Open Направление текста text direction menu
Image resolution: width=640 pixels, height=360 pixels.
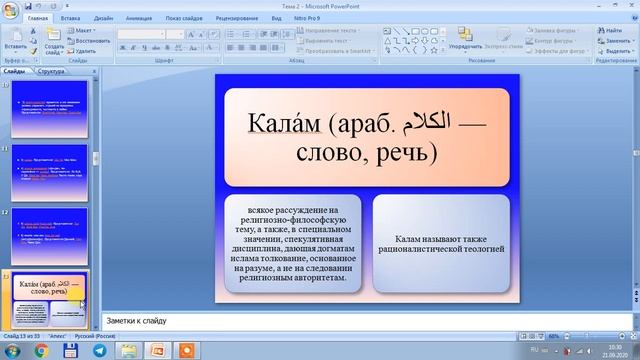pos(328,31)
